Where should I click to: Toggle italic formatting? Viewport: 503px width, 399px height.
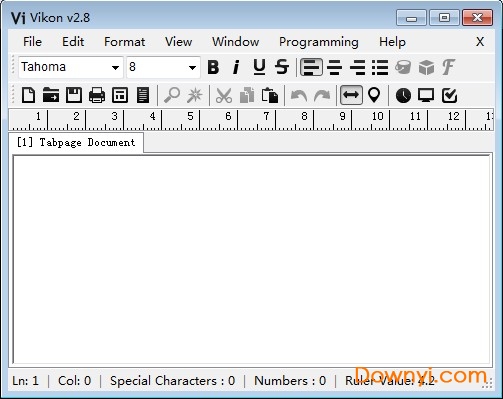tap(236, 67)
